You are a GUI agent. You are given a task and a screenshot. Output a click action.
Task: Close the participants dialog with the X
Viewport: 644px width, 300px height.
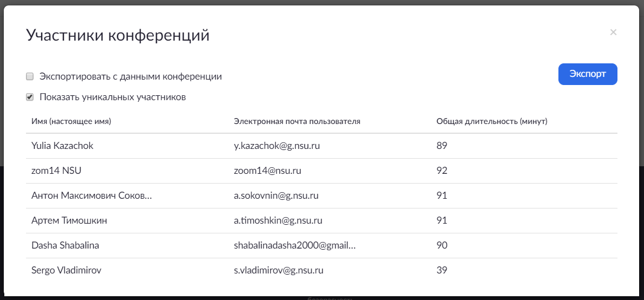tap(613, 32)
